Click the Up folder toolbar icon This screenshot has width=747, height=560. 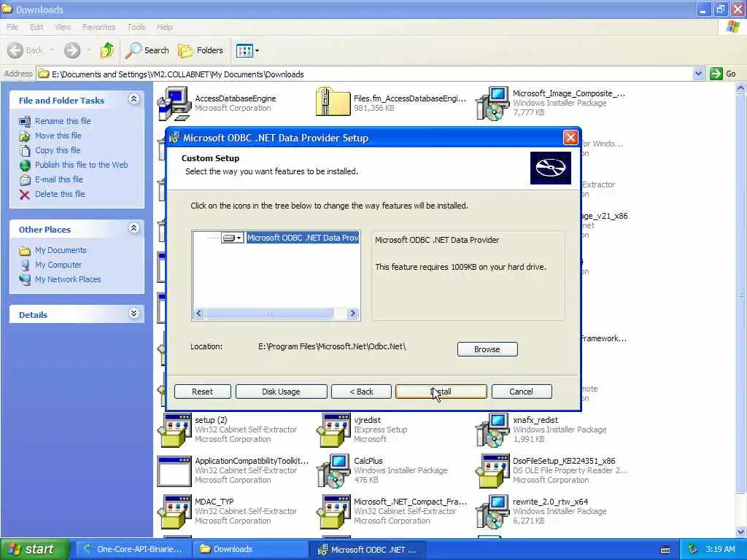pyautogui.click(x=107, y=50)
